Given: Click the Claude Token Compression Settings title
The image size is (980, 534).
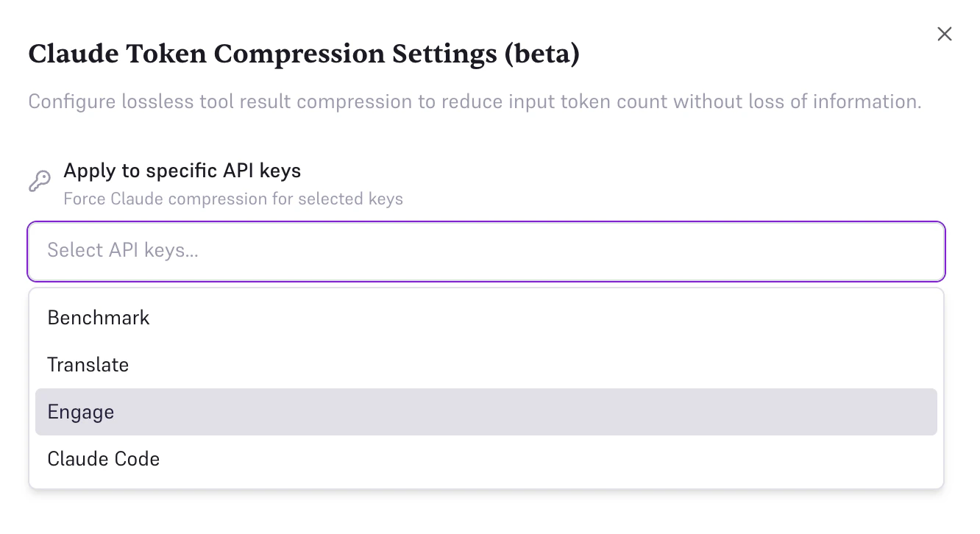Looking at the screenshot, I should pyautogui.click(x=303, y=53).
